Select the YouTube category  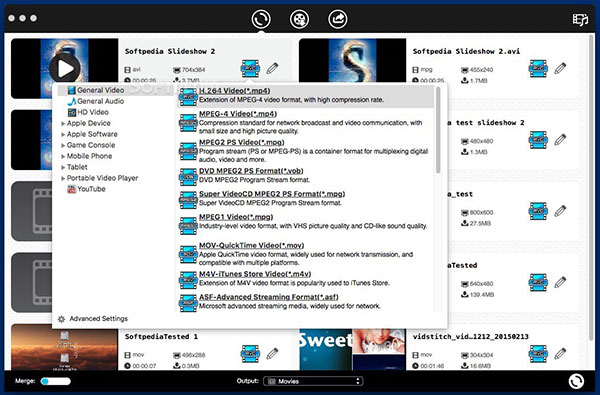[86, 189]
